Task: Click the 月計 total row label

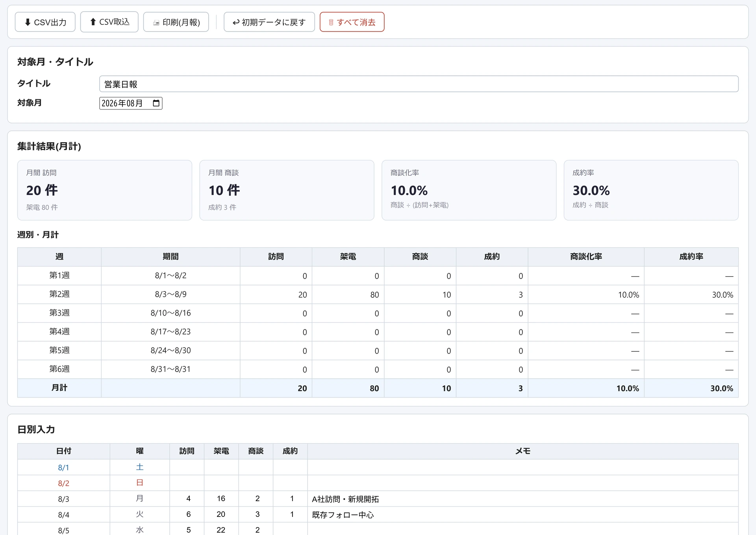Action: (x=59, y=388)
